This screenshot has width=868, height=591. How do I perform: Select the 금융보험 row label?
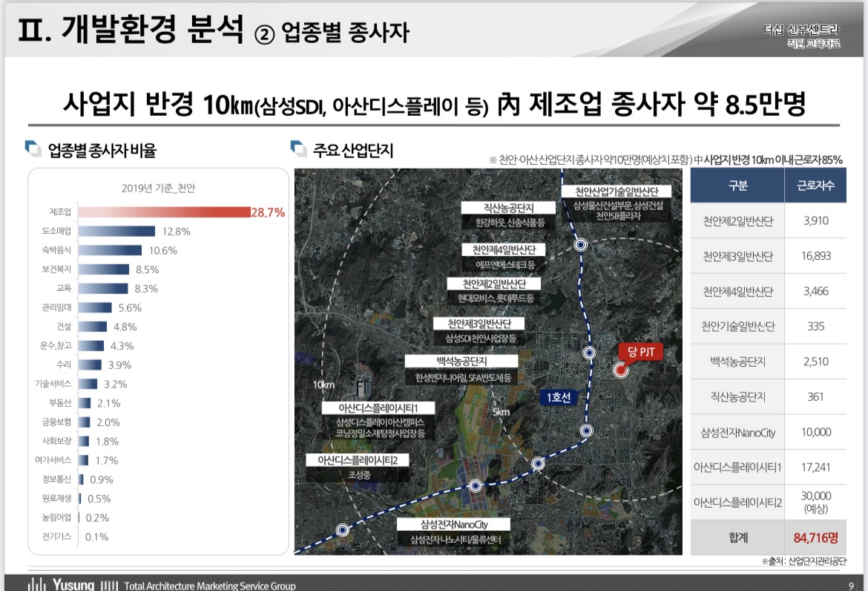(x=56, y=422)
